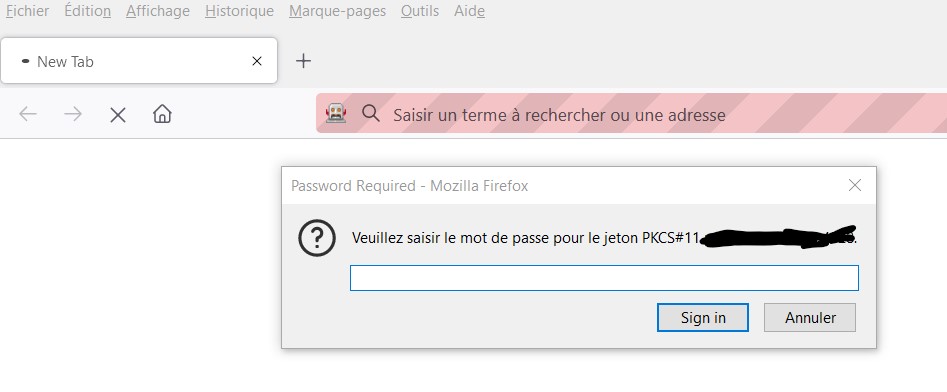The width and height of the screenshot is (947, 392).
Task: Click the question mark icon in the dialog
Action: pyautogui.click(x=316, y=239)
